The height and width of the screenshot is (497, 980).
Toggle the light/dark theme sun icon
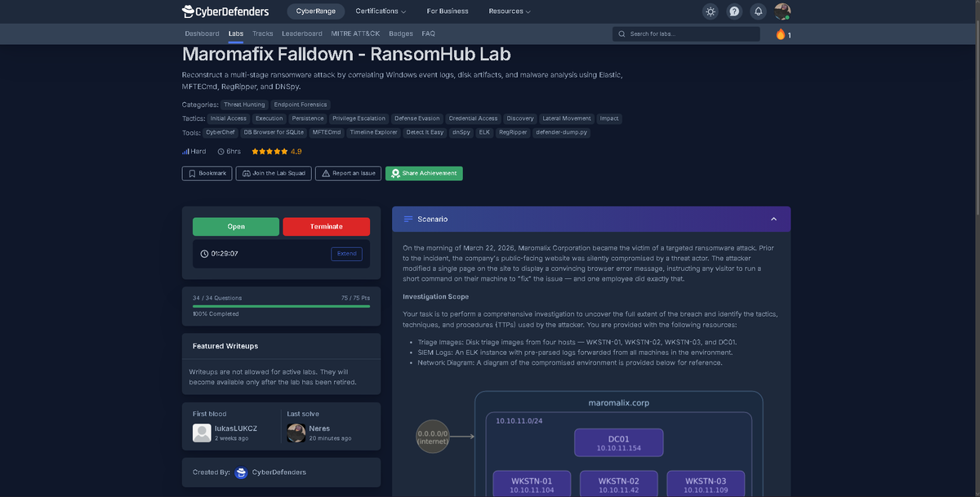pos(710,11)
